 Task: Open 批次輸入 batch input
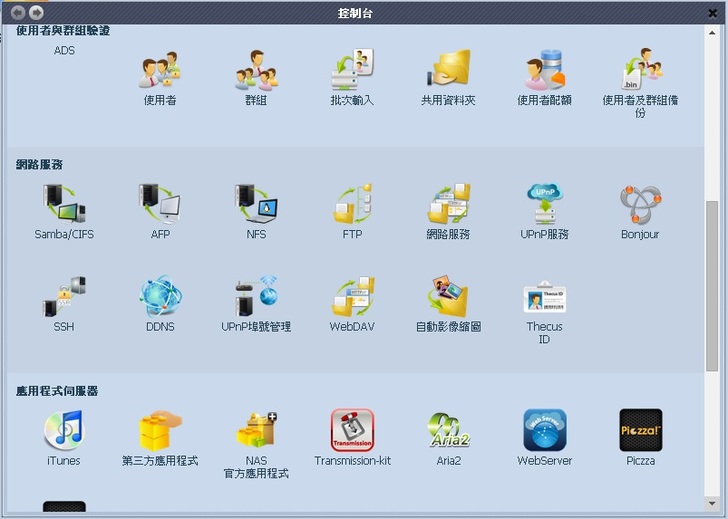tap(352, 70)
